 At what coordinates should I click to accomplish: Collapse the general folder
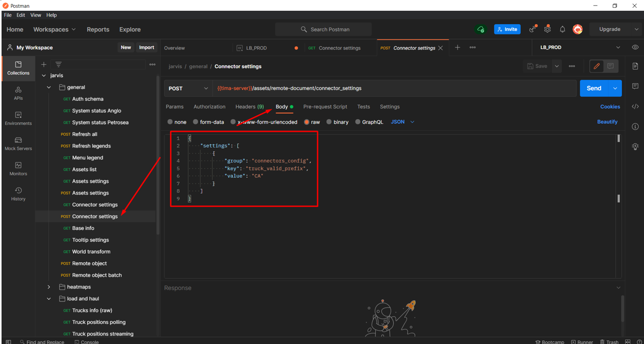click(49, 87)
